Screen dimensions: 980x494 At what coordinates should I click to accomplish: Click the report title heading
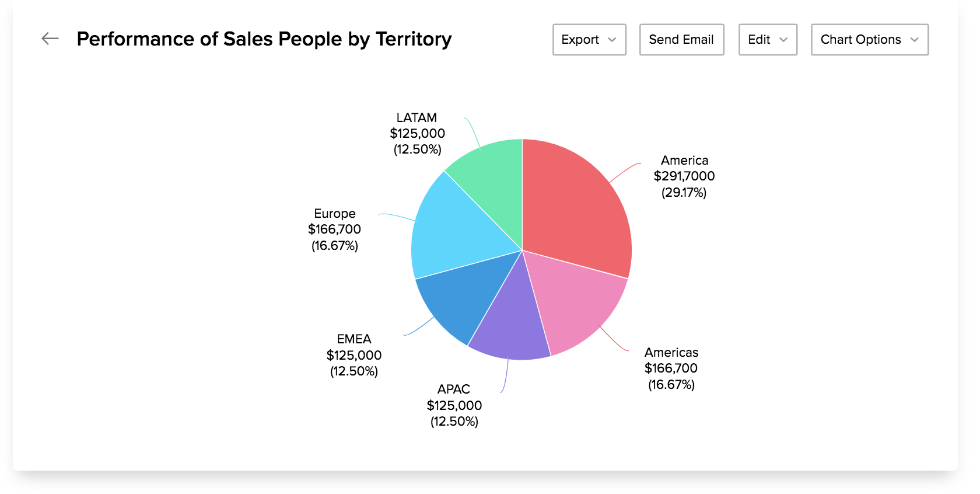[x=264, y=39]
